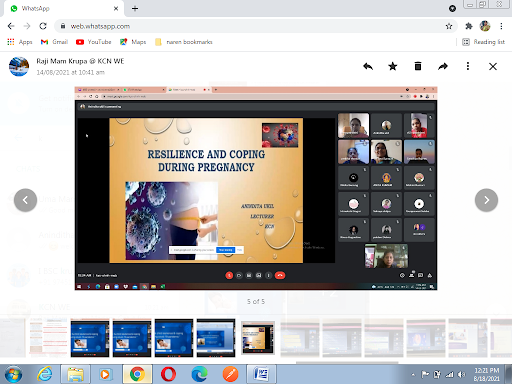Click the browser back arrow
The width and height of the screenshot is (512, 384).
coord(11,26)
